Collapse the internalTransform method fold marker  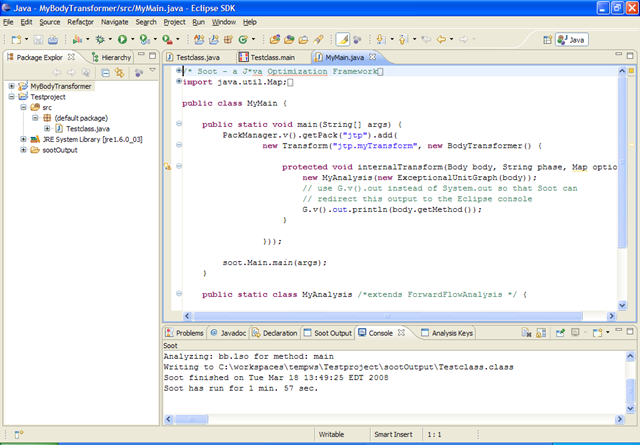179,166
